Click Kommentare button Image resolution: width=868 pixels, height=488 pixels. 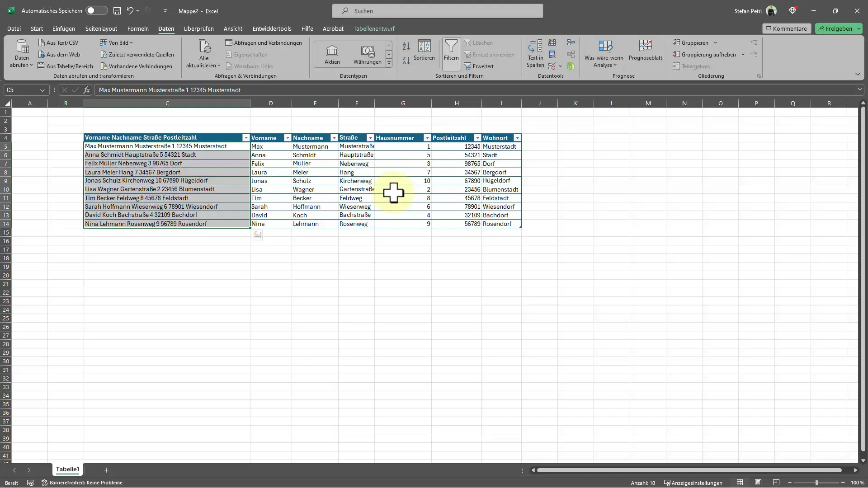pos(787,28)
